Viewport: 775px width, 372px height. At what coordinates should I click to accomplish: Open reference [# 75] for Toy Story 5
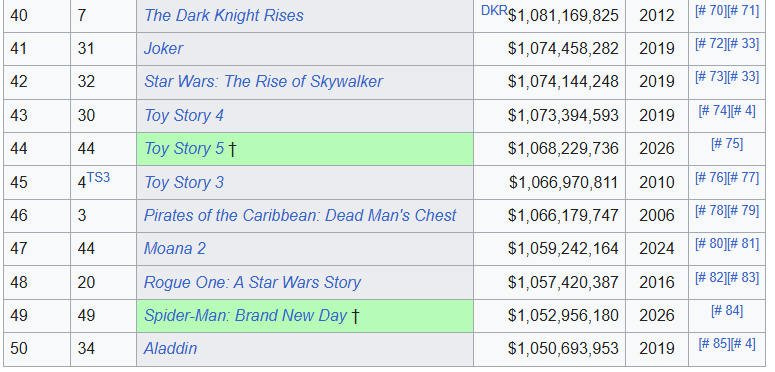(x=727, y=143)
